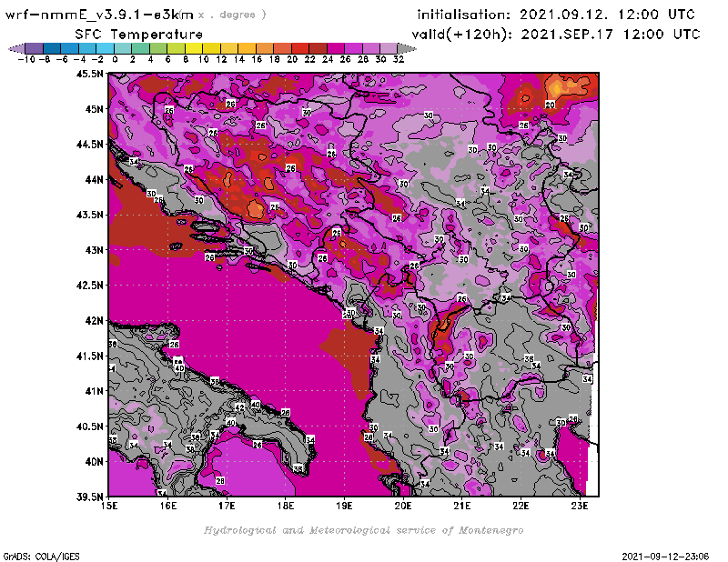The image size is (728, 562).
Task: Click the '44N' latitude label
Action: [94, 179]
